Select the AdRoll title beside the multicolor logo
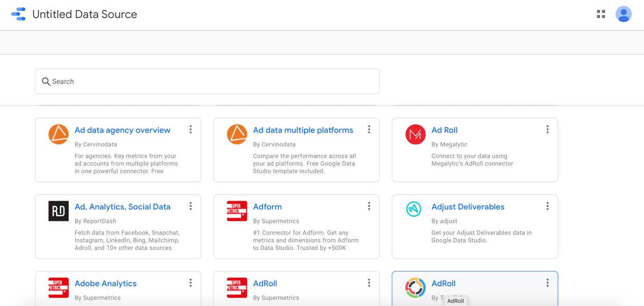 [443, 284]
